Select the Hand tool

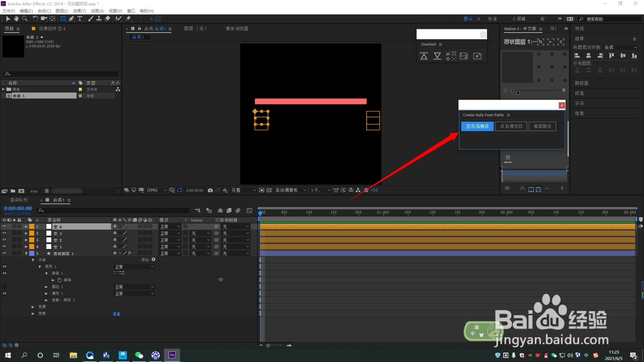pyautogui.click(x=17, y=19)
